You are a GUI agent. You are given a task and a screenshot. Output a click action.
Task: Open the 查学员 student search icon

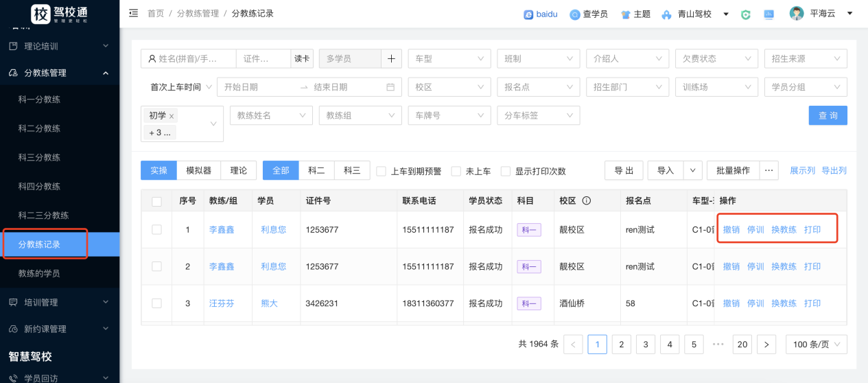[575, 14]
